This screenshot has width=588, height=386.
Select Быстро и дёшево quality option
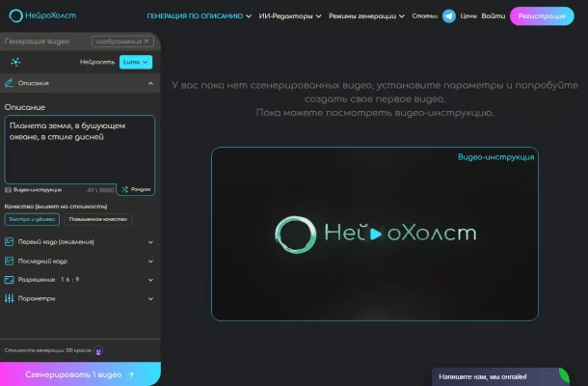point(32,219)
